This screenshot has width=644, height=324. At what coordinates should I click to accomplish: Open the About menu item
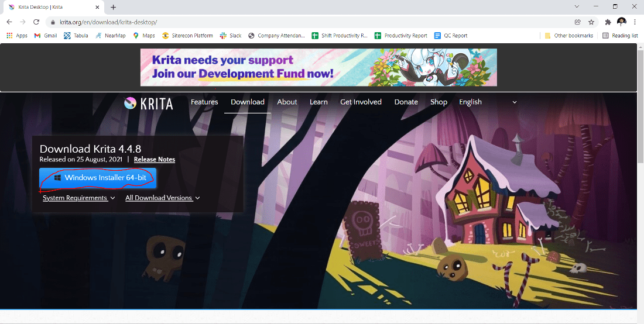point(287,102)
